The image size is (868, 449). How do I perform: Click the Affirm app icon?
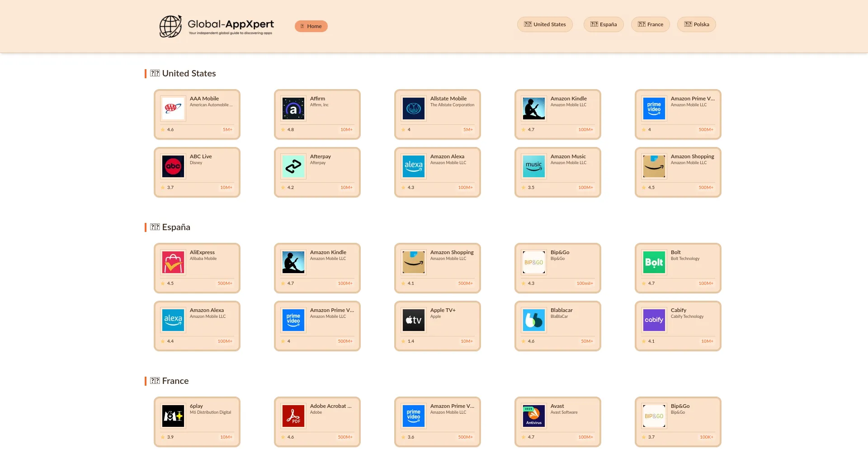point(293,109)
